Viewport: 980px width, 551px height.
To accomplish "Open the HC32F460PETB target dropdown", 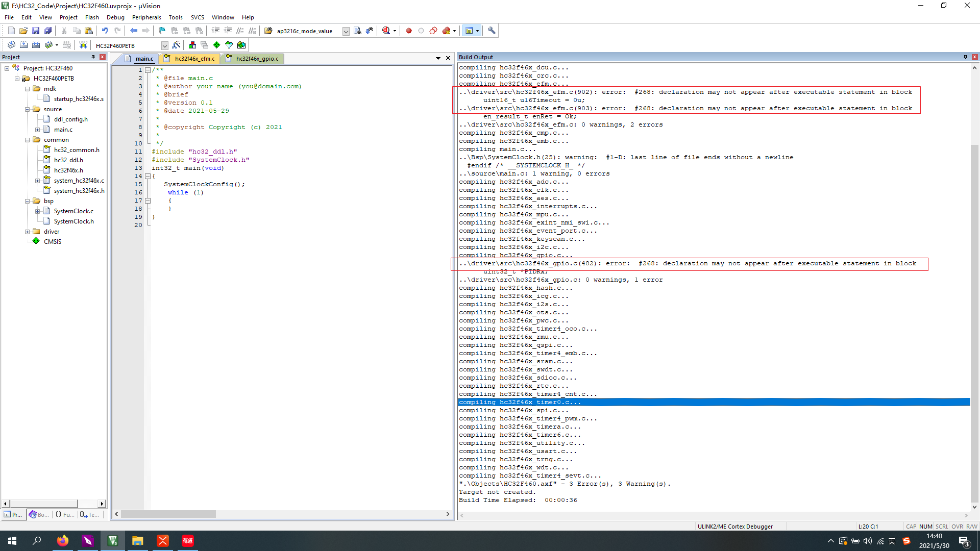I will (164, 45).
